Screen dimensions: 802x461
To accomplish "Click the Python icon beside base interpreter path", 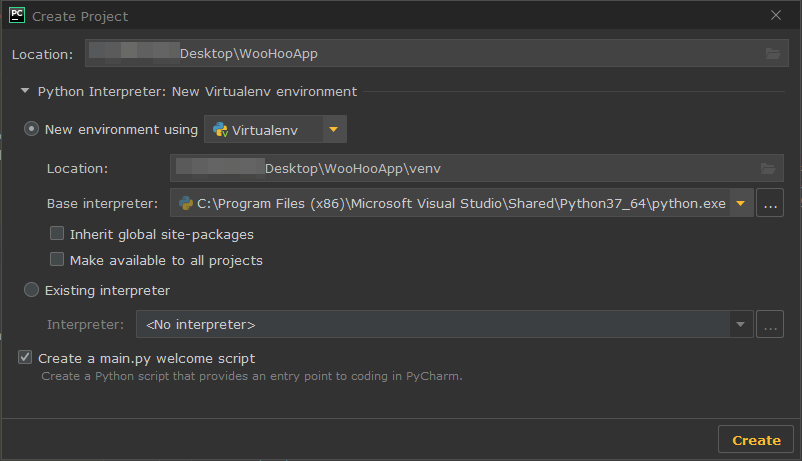I will (186, 203).
